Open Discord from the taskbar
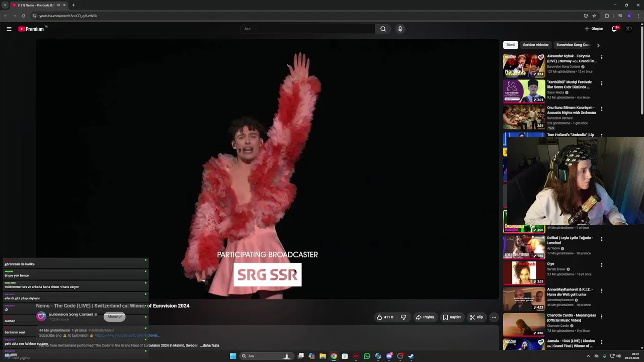644x362 pixels. (389, 356)
